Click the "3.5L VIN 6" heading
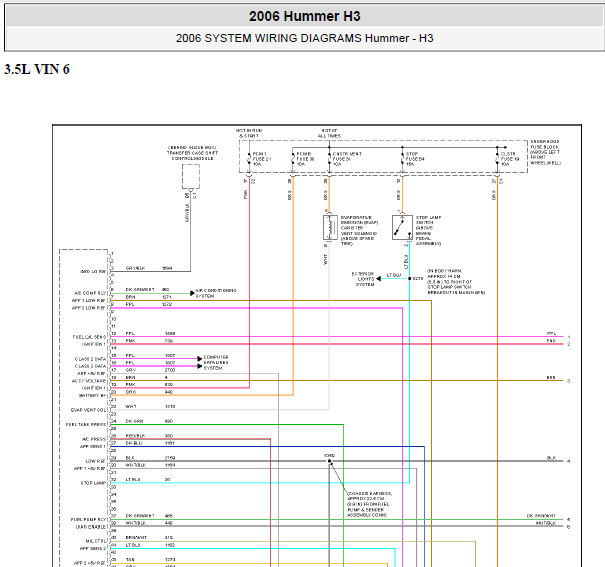This screenshot has height=567, width=605. [37, 69]
